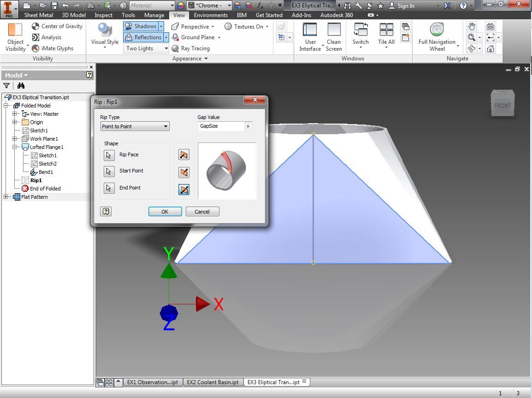The height and width of the screenshot is (398, 532).
Task: Click the Start Point selection arrow
Action: 109,171
